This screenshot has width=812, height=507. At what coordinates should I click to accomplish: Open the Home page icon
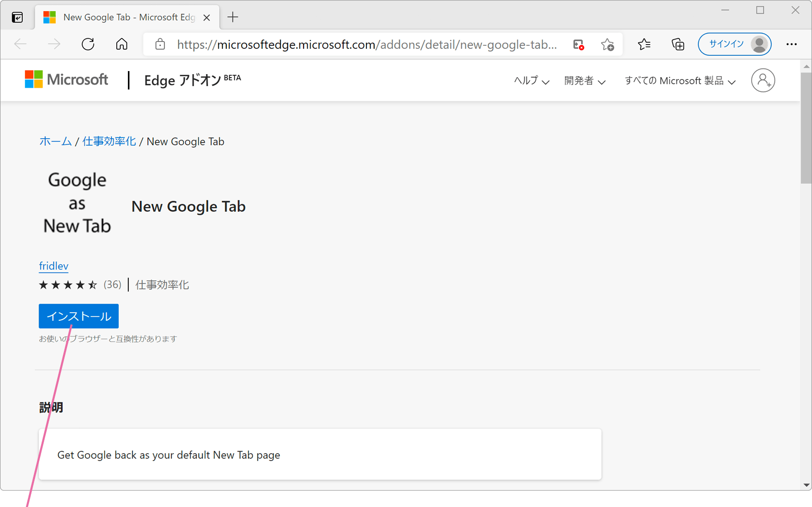point(122,44)
